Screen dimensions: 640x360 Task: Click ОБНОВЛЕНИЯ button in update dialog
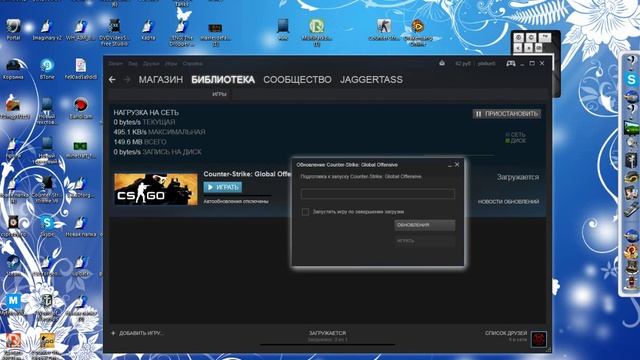(x=424, y=225)
